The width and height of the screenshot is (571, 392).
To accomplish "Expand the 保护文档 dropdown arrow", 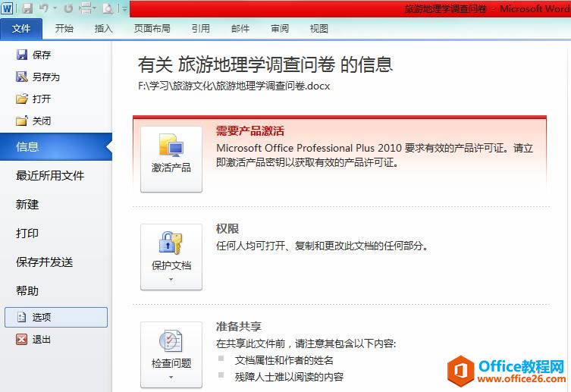I will coord(171,280).
